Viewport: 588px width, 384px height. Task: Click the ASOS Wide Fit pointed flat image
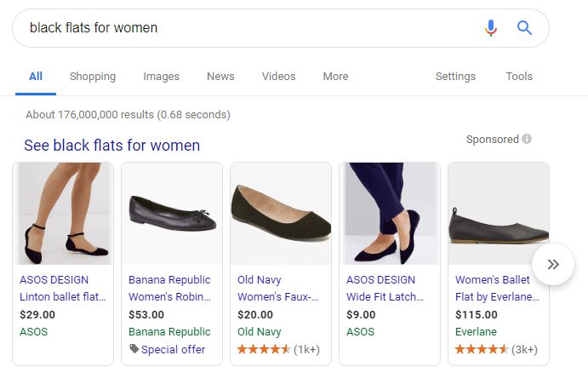390,214
